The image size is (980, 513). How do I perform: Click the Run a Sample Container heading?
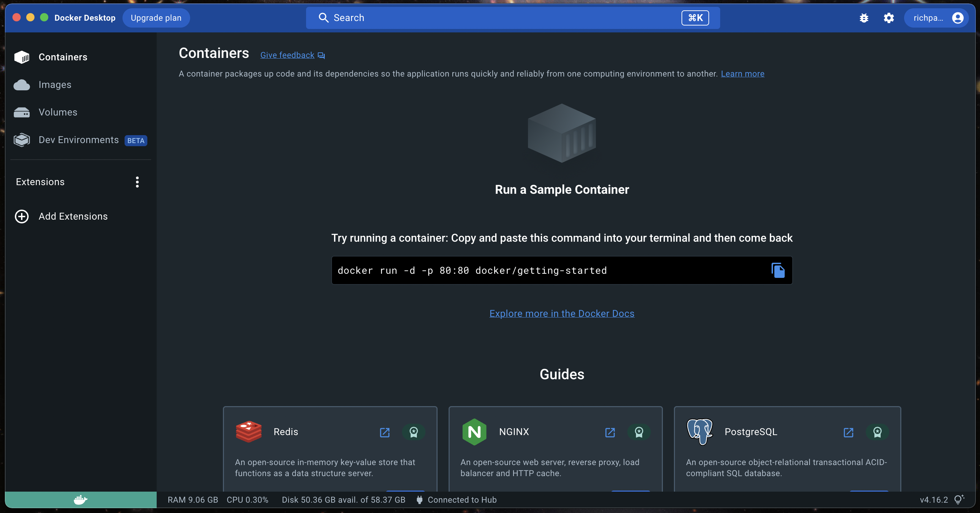point(561,190)
